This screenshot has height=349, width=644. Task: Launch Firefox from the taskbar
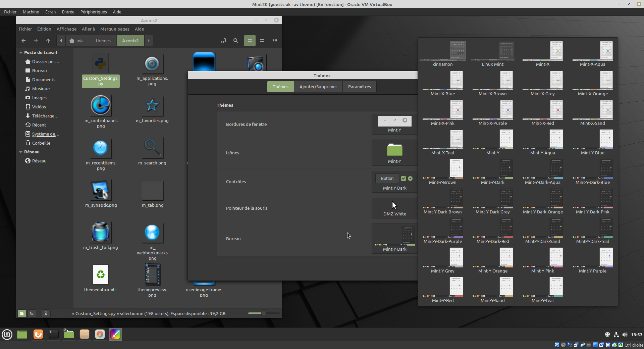(x=38, y=335)
